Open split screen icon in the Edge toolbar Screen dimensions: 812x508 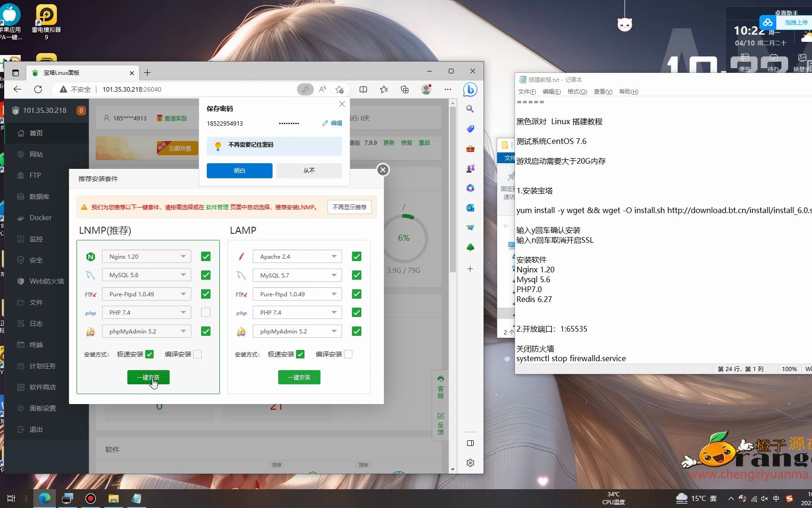tap(363, 89)
